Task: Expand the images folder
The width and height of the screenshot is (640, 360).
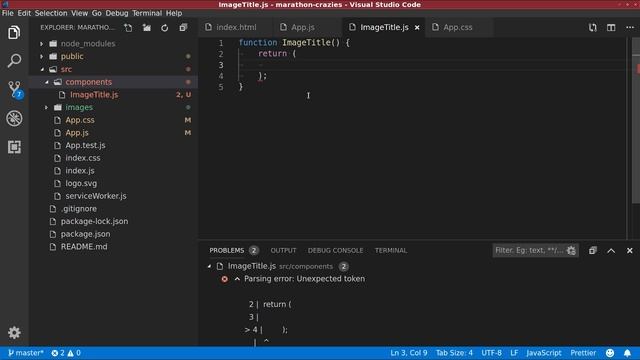Action: (x=47, y=107)
